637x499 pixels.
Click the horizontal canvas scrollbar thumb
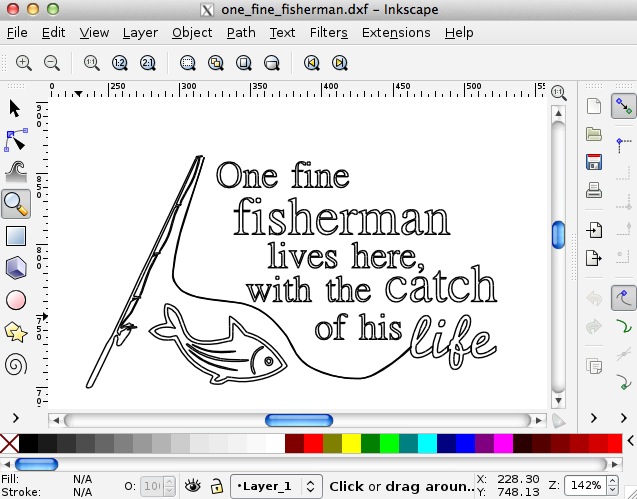(298, 420)
